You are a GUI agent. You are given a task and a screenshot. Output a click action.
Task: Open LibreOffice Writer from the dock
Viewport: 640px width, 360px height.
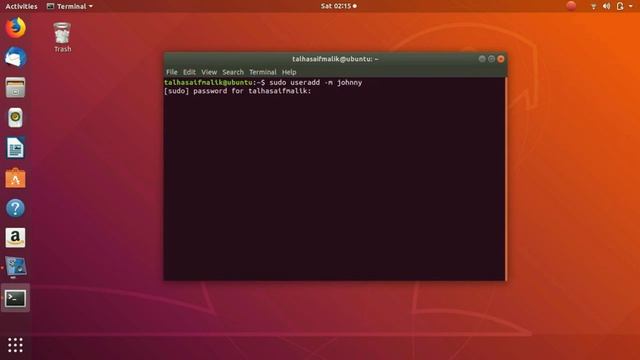pyautogui.click(x=16, y=148)
